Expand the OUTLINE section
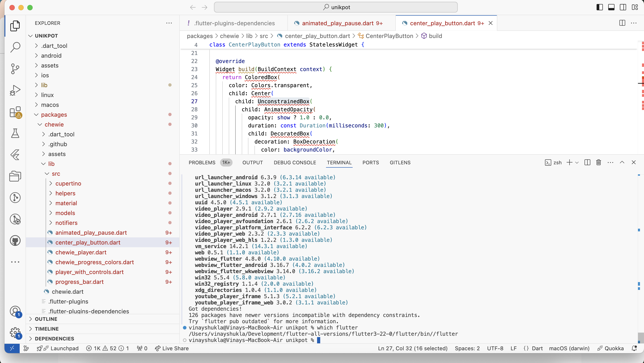The image size is (644, 363). 102,319
